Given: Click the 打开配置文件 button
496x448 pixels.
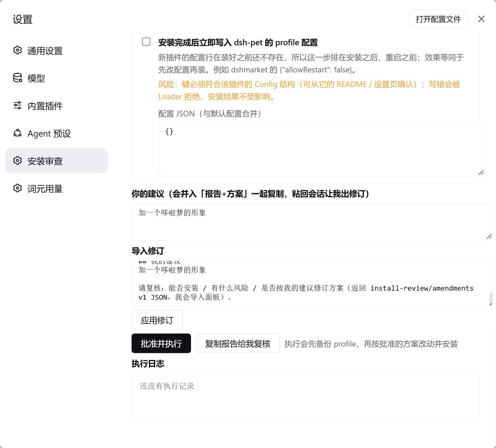Looking at the screenshot, I should [438, 19].
